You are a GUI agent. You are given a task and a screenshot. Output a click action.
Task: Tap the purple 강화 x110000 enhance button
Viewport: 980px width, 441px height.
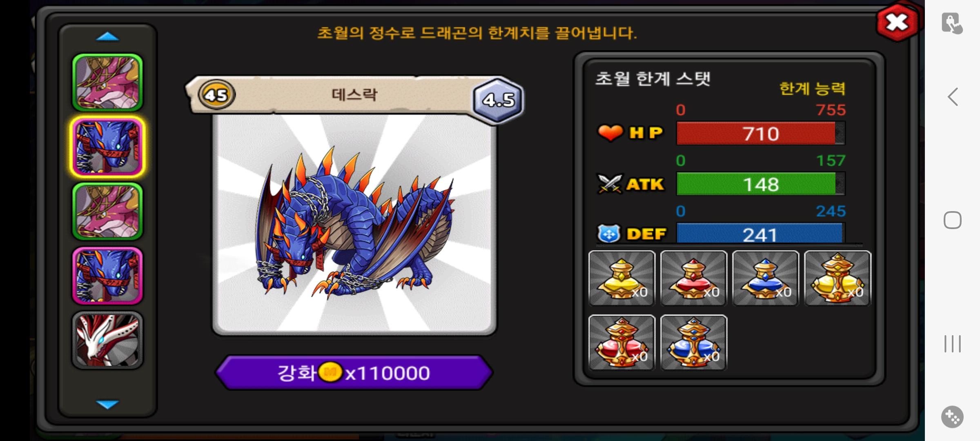coord(354,372)
